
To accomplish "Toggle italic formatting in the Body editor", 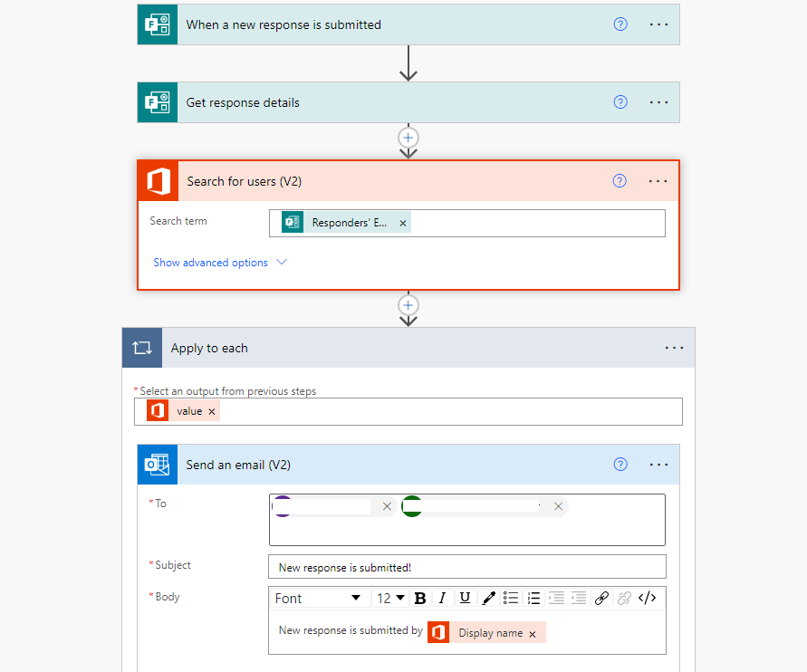I will click(x=442, y=599).
